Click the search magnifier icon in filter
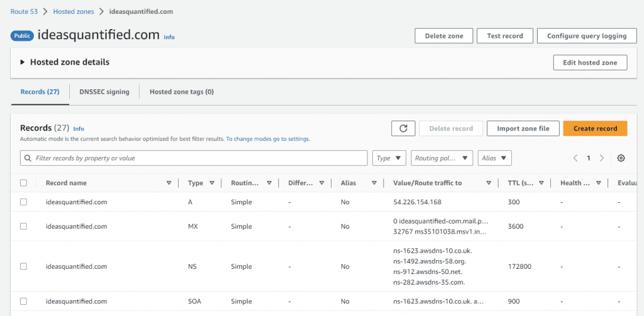This screenshot has height=316, width=644. (28, 158)
